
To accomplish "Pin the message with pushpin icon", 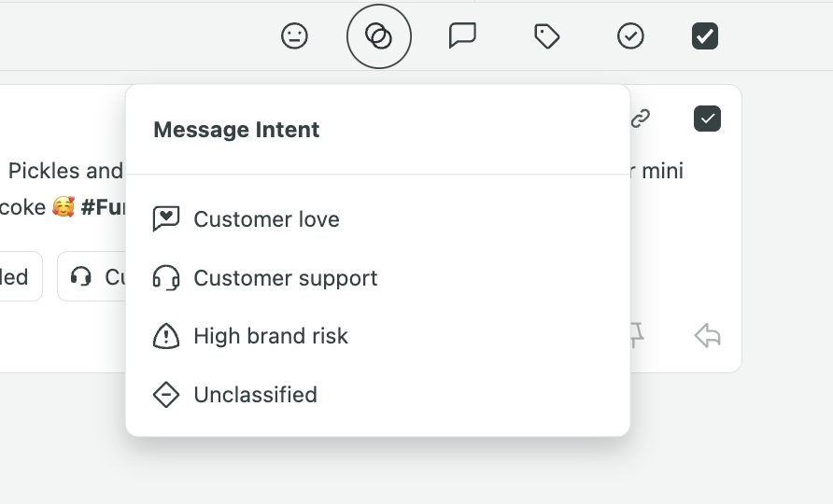I will click(637, 335).
